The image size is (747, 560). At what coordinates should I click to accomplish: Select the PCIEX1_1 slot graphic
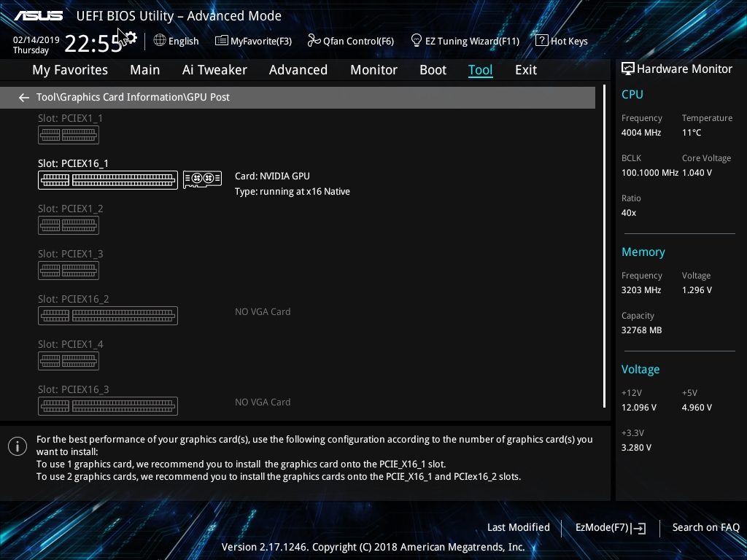69,135
